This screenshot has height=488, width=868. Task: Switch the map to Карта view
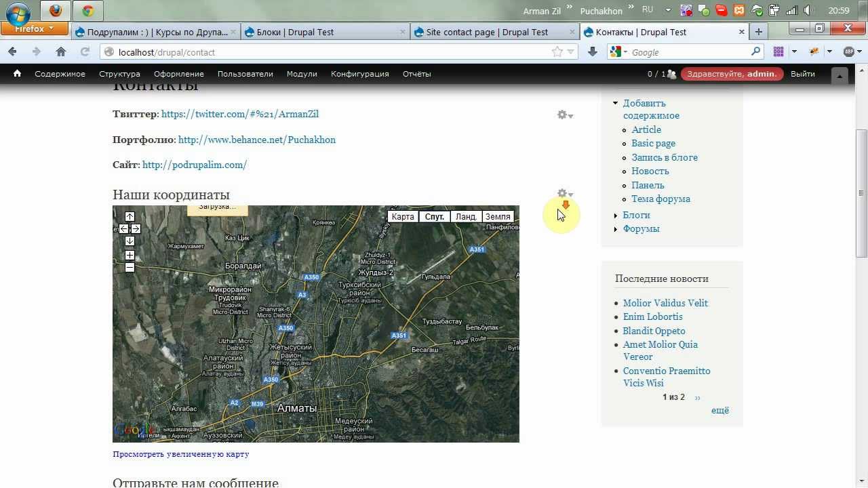coord(403,217)
